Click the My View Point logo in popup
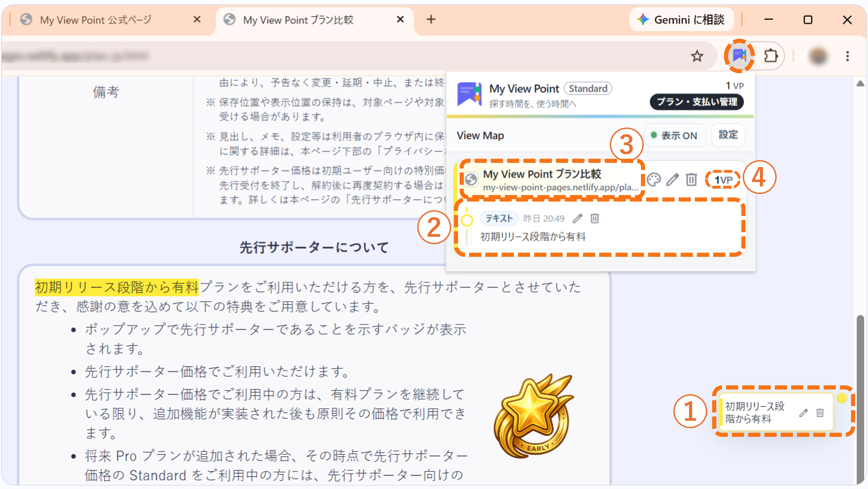The image size is (868, 489). click(469, 95)
